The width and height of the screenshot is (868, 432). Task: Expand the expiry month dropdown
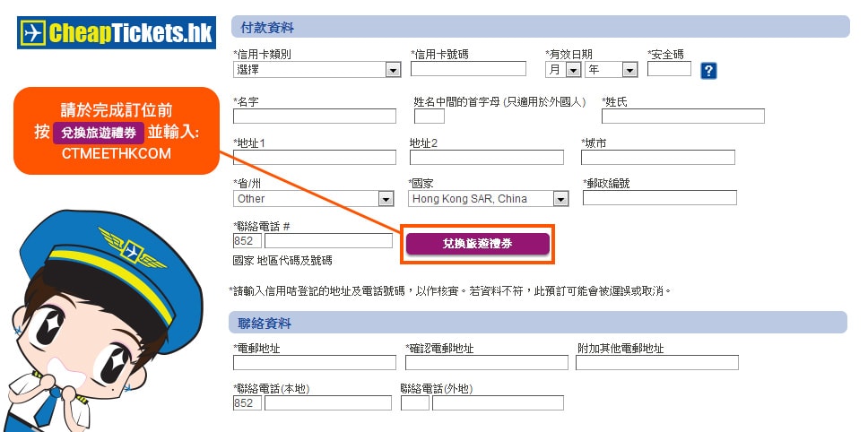coord(563,69)
